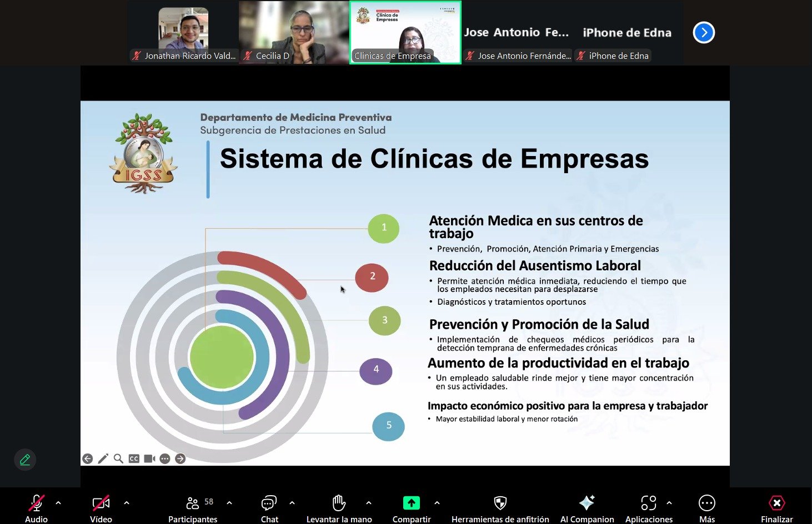Click the green annotation pencil button
This screenshot has width=812, height=524.
pos(25,460)
